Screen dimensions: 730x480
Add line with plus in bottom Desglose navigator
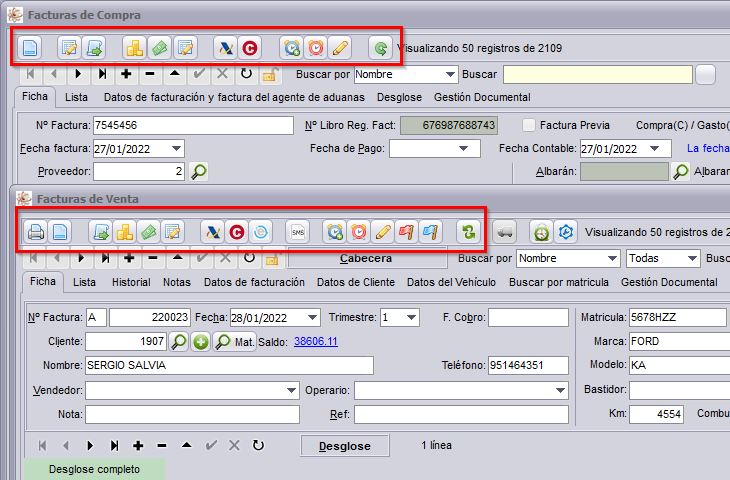[138, 446]
